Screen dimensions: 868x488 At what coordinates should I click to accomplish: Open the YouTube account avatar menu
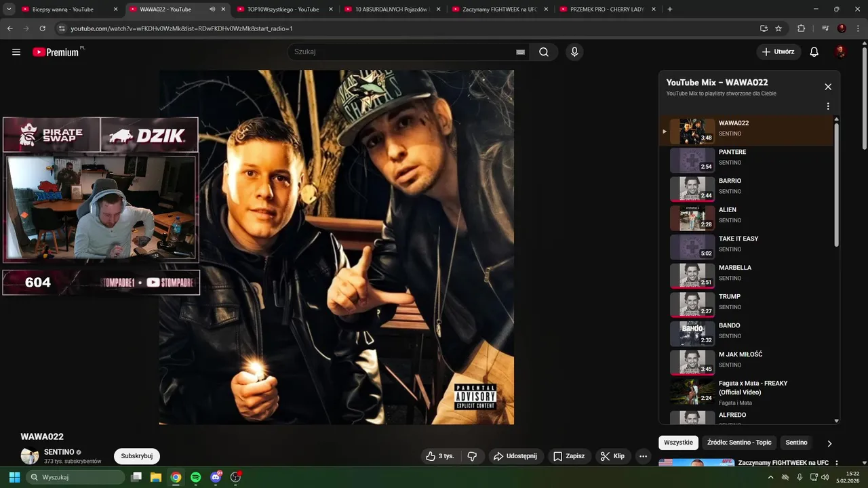[x=840, y=52]
